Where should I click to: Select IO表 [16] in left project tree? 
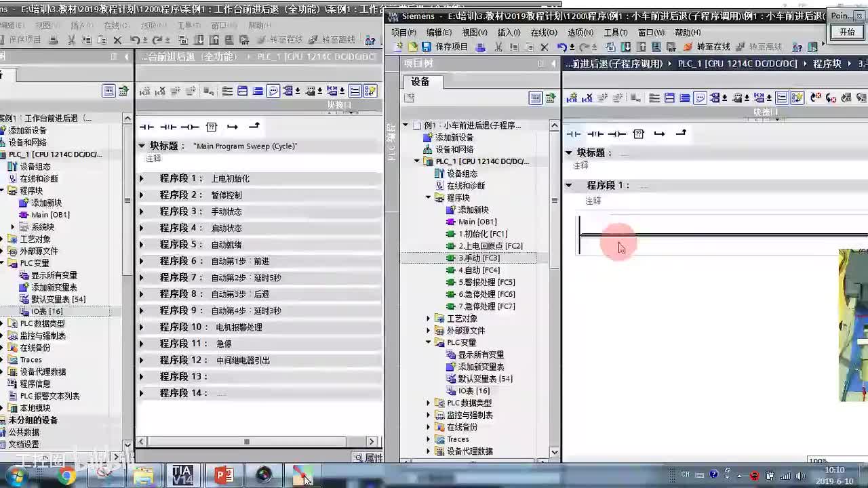click(47, 311)
